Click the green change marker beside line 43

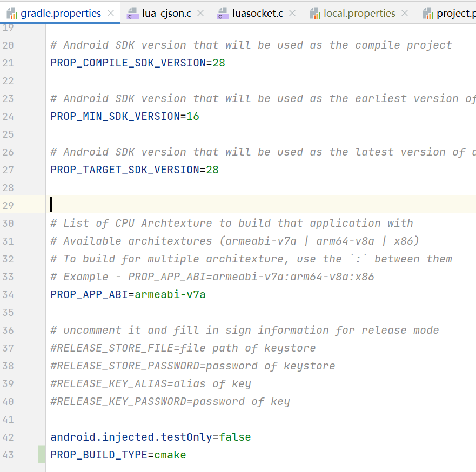tap(42, 455)
